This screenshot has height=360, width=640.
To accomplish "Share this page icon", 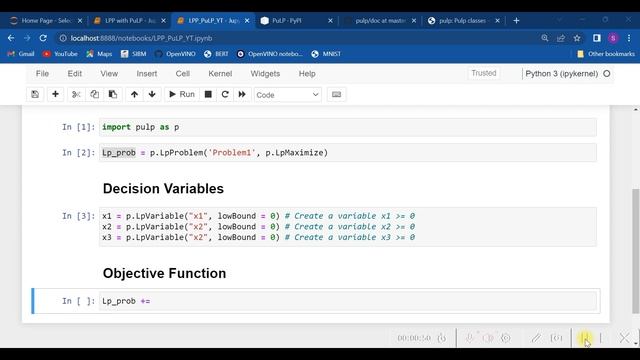I will [x=561, y=38].
